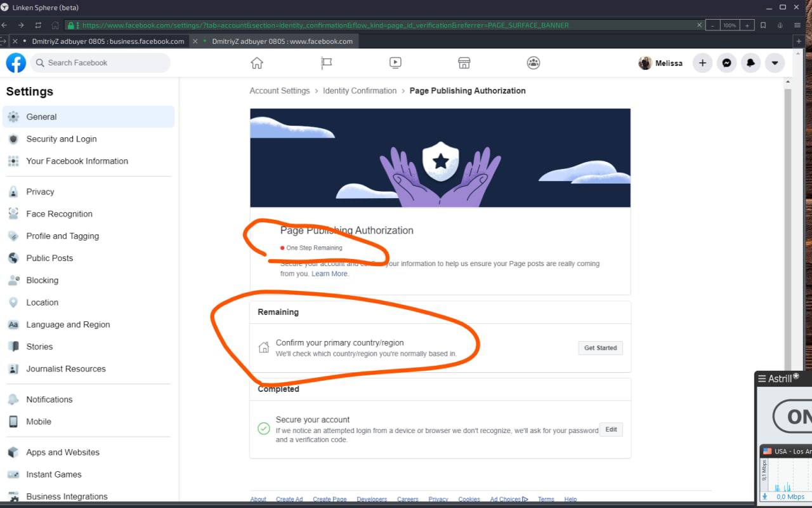Screen dimensions: 812x508
Task: Click the Identity Confirmation breadcrumb
Action: [x=360, y=91]
